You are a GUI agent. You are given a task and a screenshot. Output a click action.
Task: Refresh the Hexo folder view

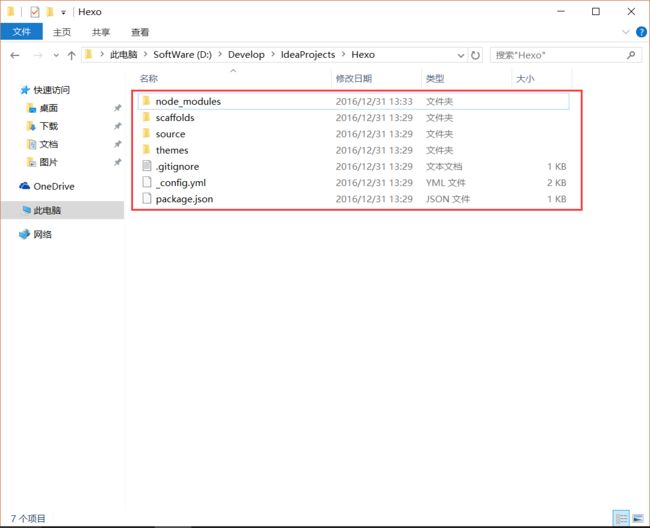475,55
